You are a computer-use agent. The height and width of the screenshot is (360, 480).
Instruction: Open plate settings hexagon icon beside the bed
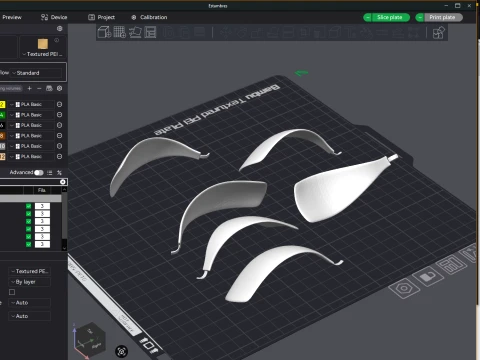404,288
